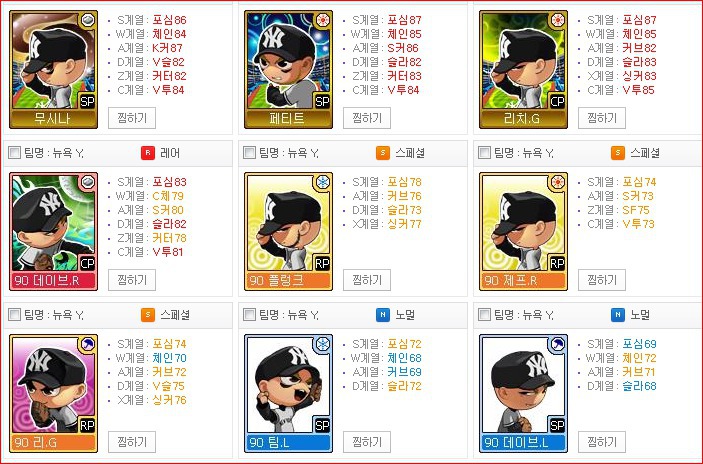This screenshot has height=464, width=703.
Task: Click the CP badge on 리치.G card
Action: (x=557, y=101)
